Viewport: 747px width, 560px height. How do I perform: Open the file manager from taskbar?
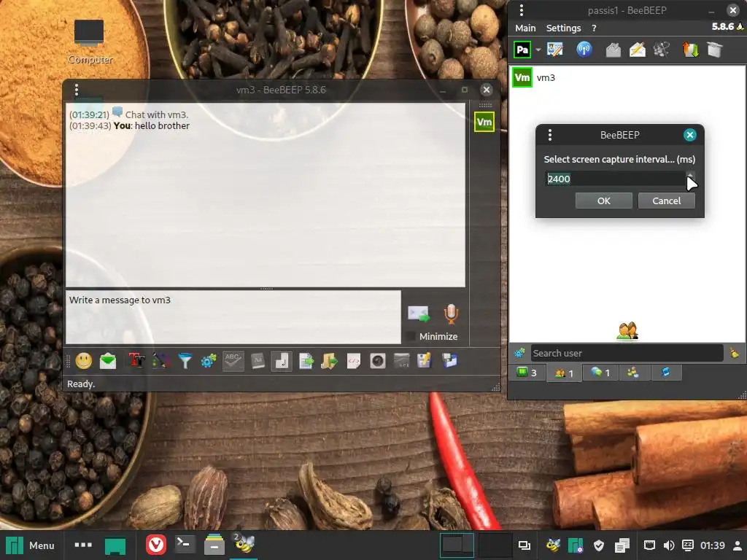214,545
